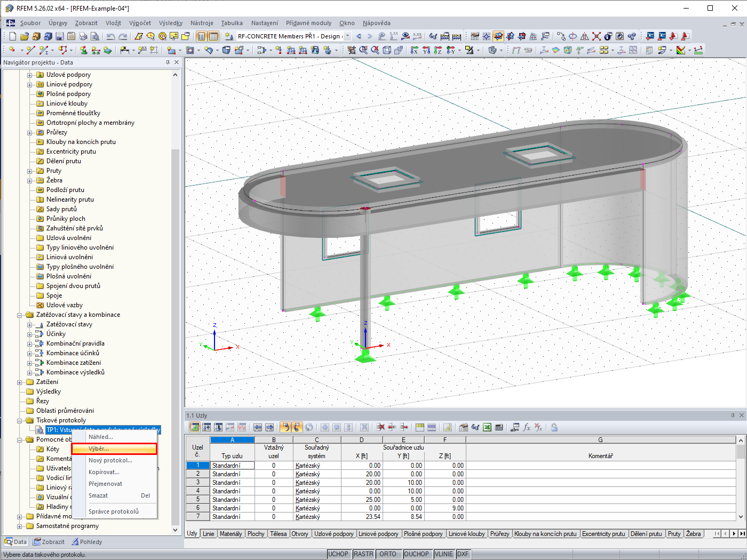Image resolution: width=747 pixels, height=560 pixels.
Task: Toggle UCHOP snap in status bar
Action: [338, 554]
